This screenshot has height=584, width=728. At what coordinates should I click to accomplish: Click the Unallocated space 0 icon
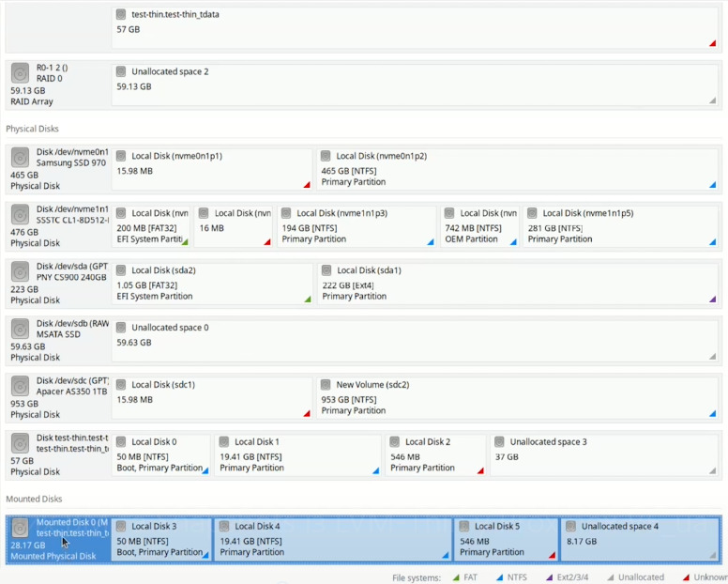click(x=121, y=328)
